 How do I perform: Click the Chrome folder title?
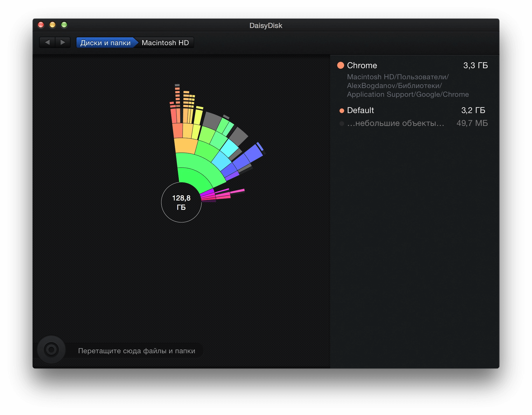tap(362, 65)
